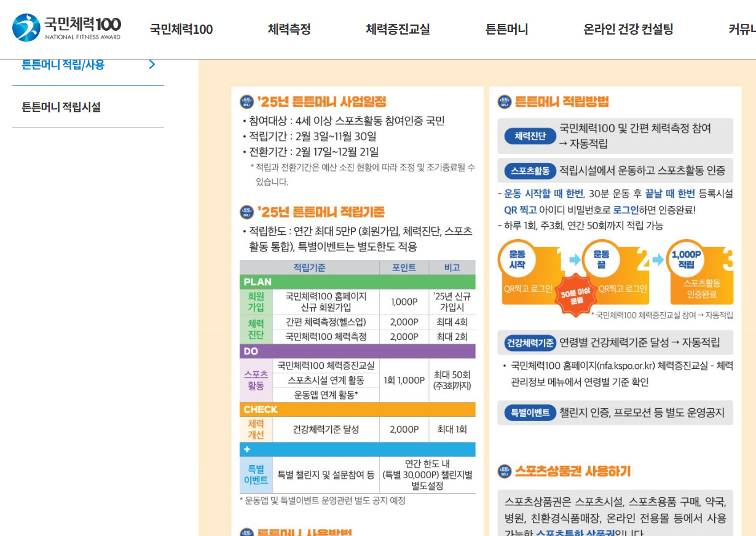Click the icon beside '25년 튼튼머니 사업일정

(246, 102)
